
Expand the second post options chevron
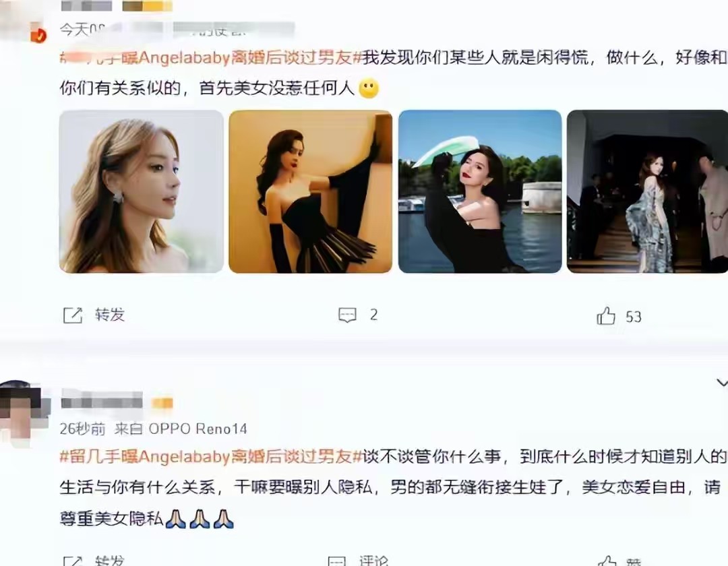(721, 383)
